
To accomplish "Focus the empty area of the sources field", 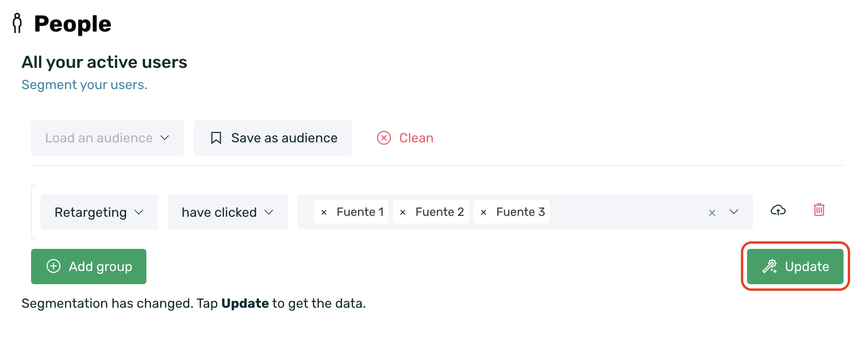I will [626, 212].
